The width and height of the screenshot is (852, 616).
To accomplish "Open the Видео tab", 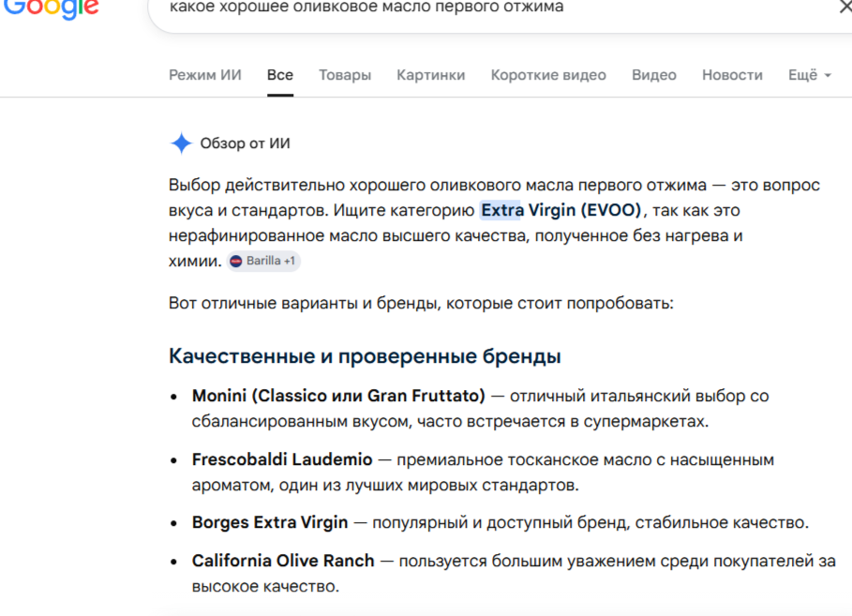I will point(653,75).
